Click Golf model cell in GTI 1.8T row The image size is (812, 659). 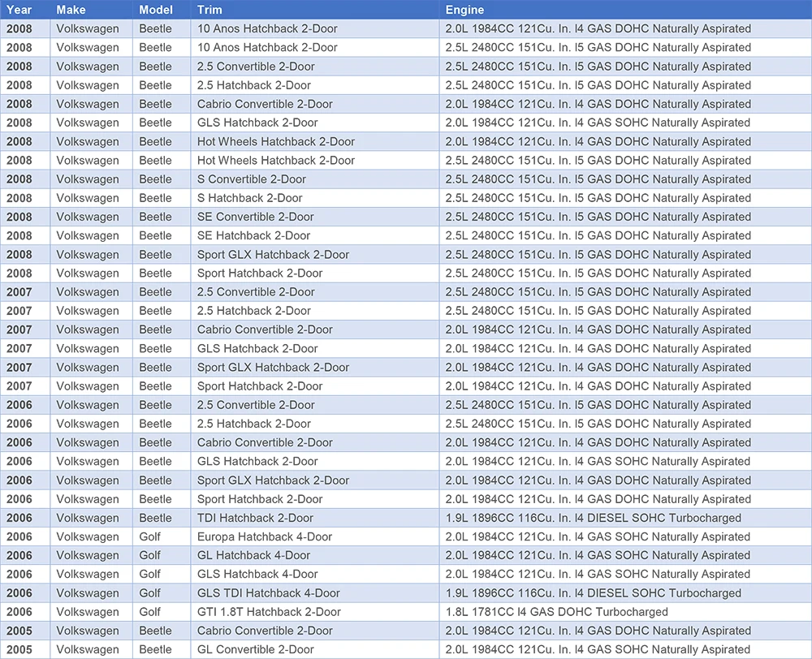[162, 612]
